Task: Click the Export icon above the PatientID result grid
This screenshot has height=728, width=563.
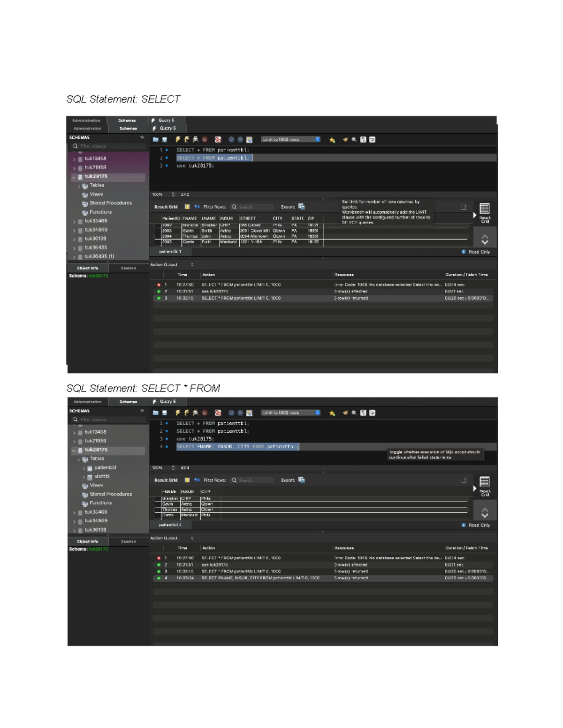Action: click(x=301, y=207)
